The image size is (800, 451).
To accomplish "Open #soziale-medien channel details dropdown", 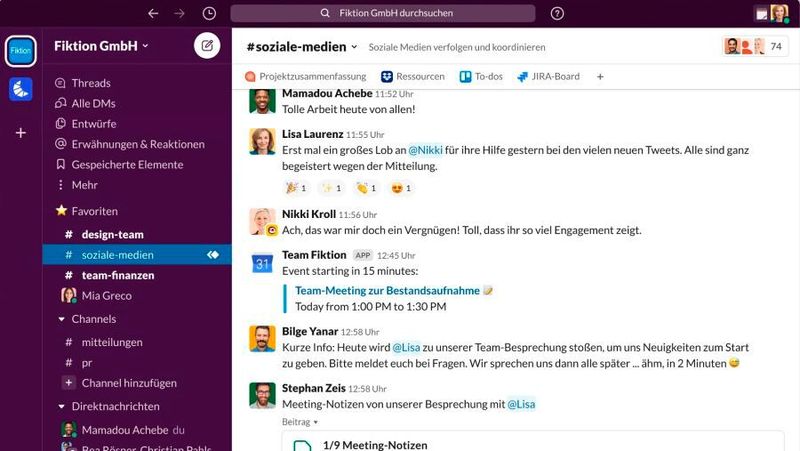I will pos(302,46).
